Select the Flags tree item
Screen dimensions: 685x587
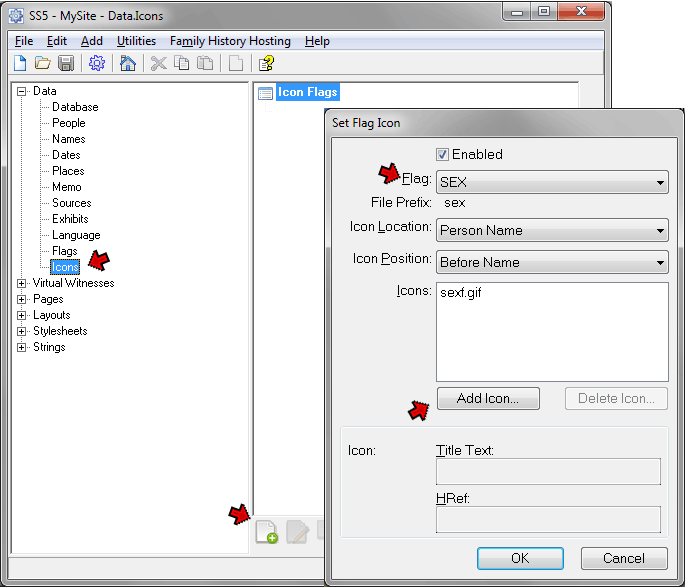pos(65,251)
